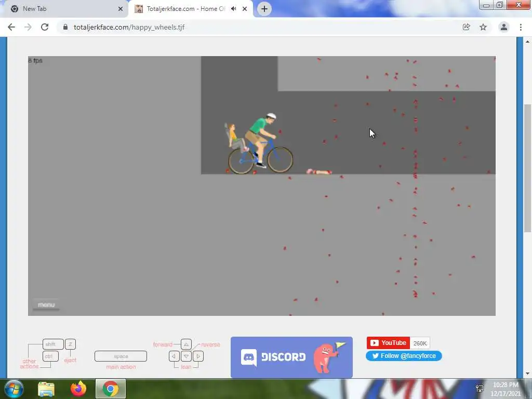Reload the page with the refresh icon

point(45,27)
